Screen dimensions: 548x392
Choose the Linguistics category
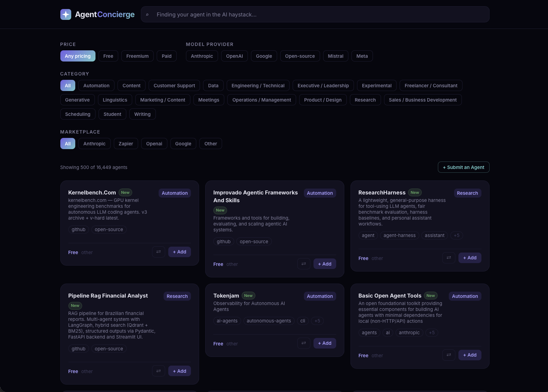pos(115,100)
